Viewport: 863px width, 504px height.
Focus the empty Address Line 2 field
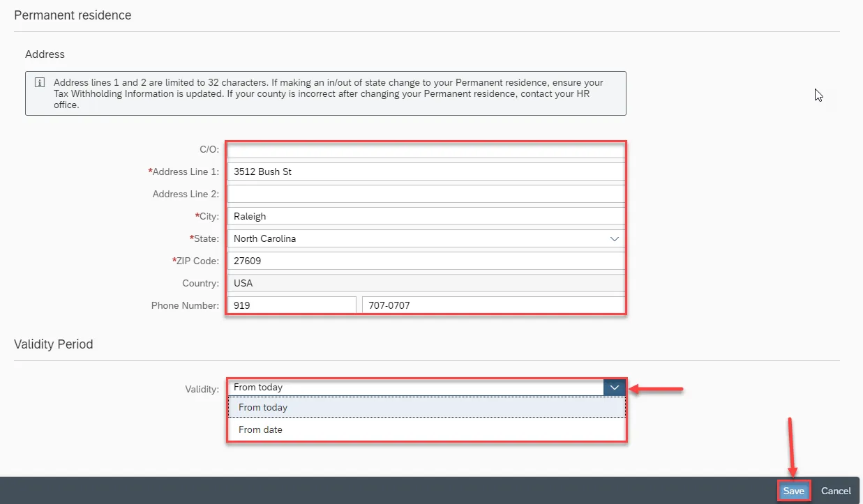click(x=426, y=194)
